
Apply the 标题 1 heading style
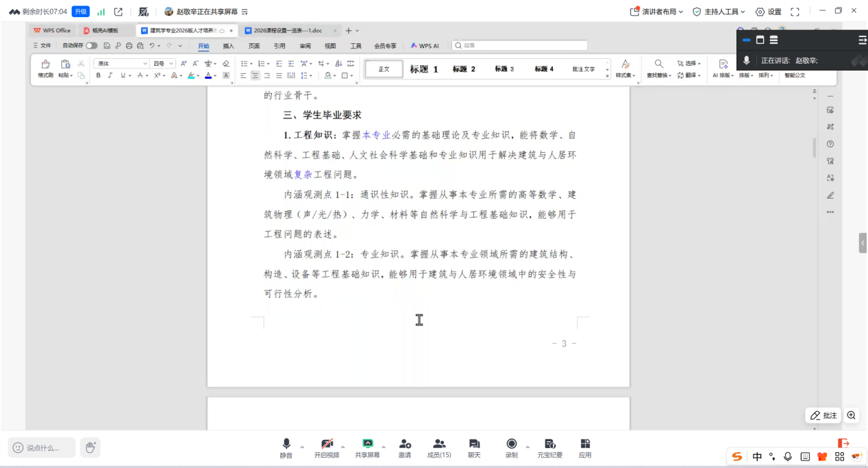point(423,69)
